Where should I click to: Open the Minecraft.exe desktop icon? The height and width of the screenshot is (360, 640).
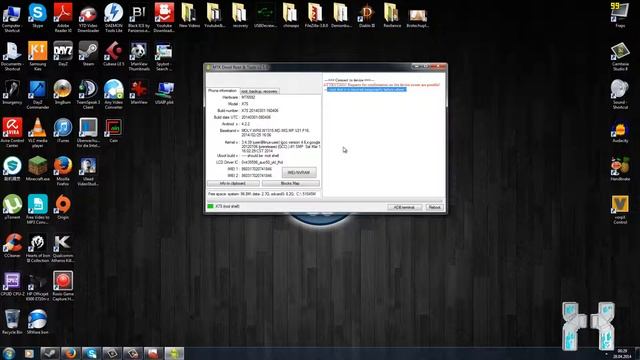[x=38, y=169]
